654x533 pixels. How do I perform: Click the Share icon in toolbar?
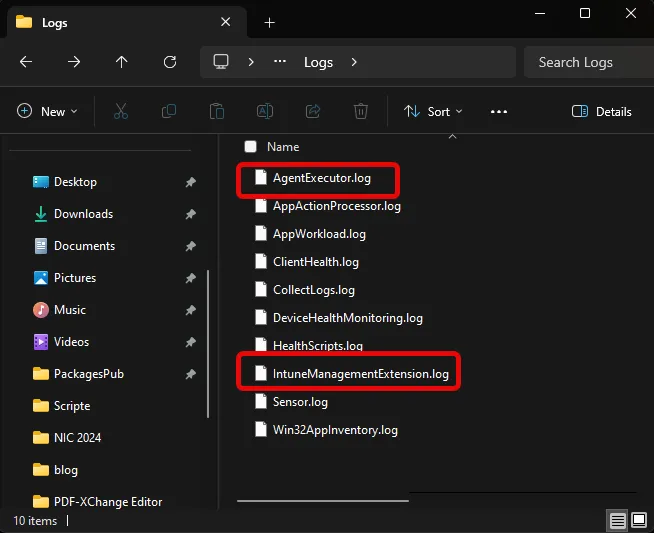tap(313, 111)
